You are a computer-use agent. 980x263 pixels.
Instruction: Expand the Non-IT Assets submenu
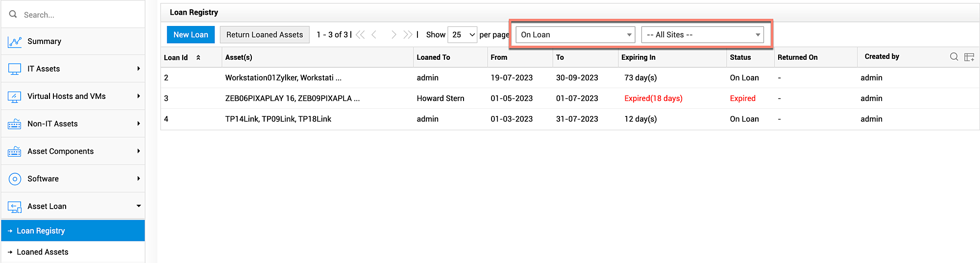(x=139, y=124)
